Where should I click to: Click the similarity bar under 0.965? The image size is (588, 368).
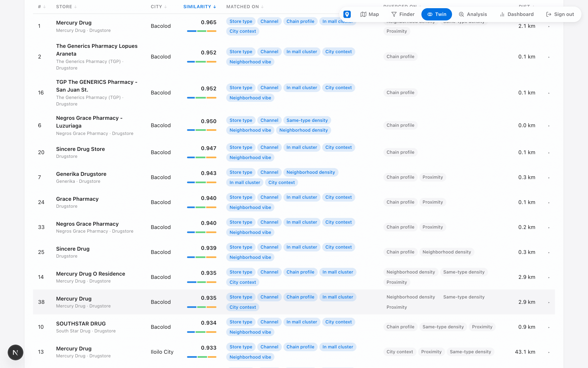(202, 31)
